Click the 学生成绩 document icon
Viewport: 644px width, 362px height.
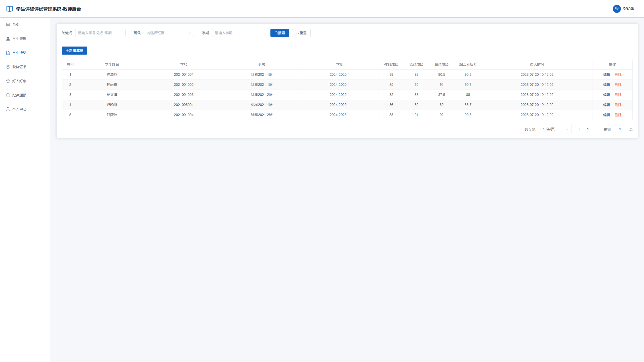[x=8, y=53]
